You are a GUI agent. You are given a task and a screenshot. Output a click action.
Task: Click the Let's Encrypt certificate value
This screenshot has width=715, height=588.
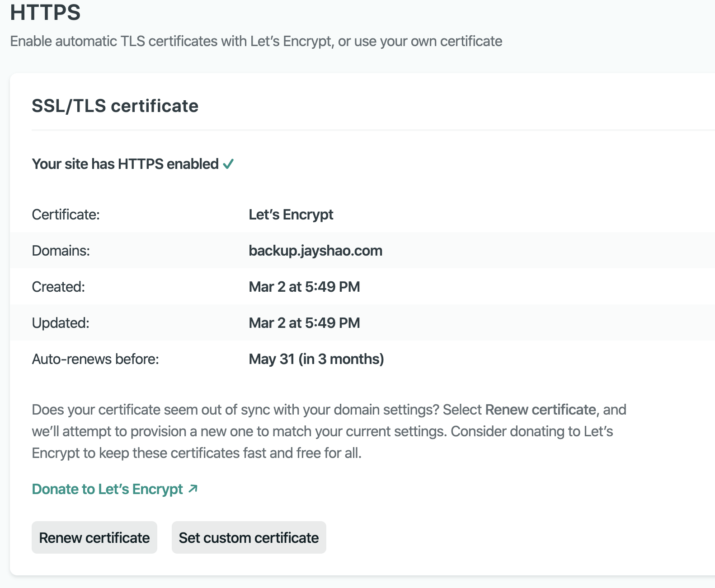291,215
